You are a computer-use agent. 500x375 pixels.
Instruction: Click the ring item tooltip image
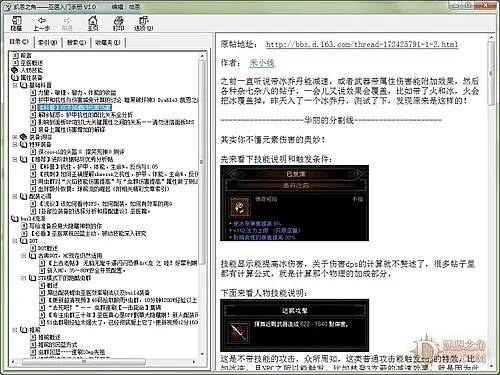pyautogui.click(x=294, y=203)
